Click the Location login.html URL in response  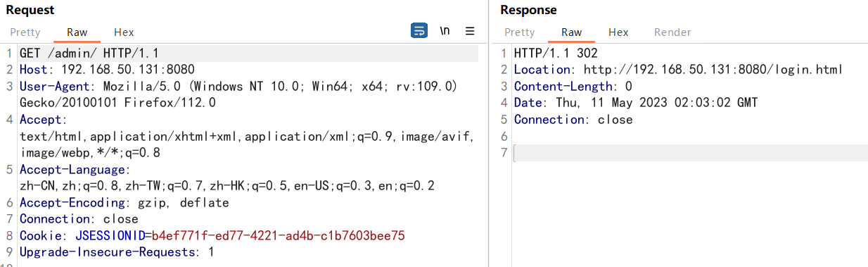(x=713, y=70)
